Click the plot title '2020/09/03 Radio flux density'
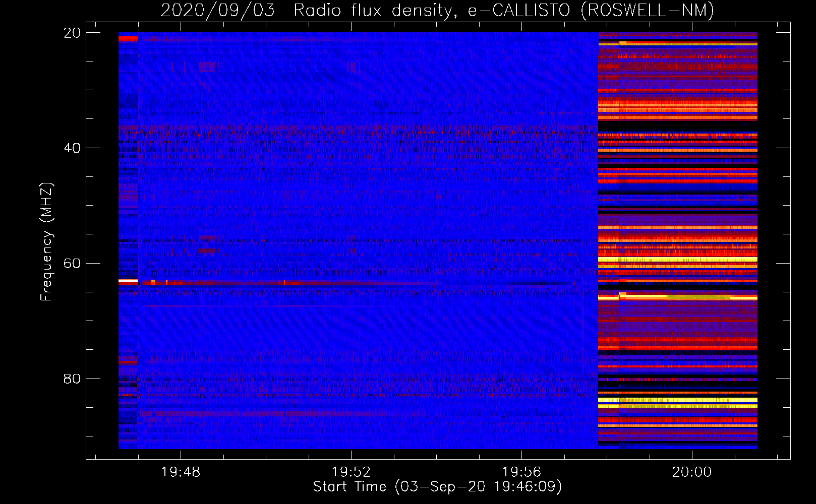The height and width of the screenshot is (504, 816). pos(437,10)
